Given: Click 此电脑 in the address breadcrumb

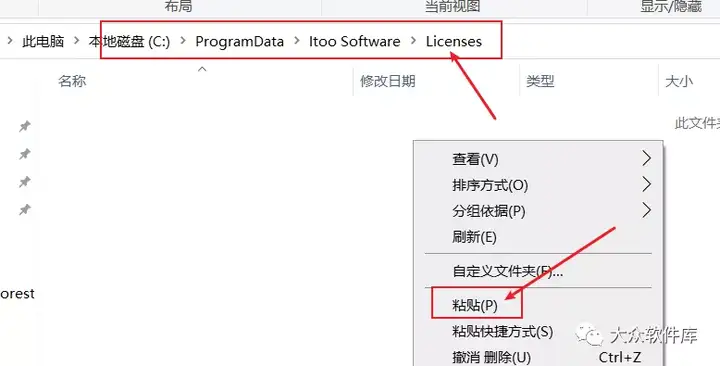Looking at the screenshot, I should [43, 41].
